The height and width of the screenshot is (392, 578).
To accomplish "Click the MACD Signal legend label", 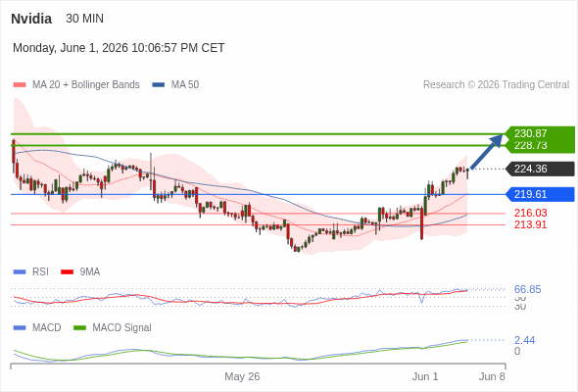I will [x=122, y=328].
